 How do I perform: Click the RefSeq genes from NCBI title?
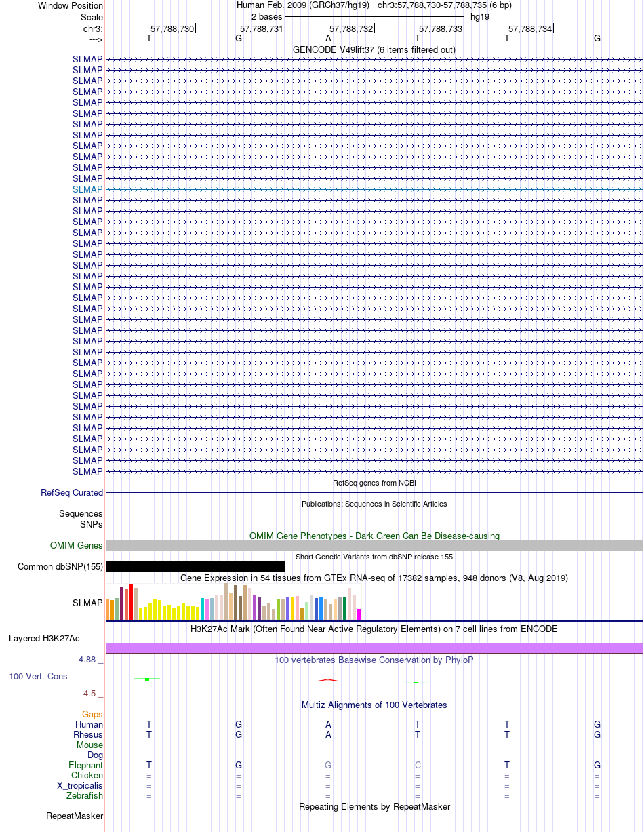point(374,483)
